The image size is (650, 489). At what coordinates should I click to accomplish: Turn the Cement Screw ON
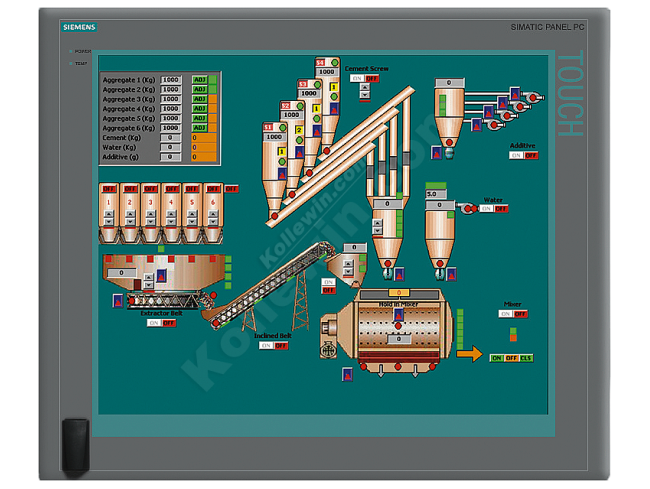point(357,77)
